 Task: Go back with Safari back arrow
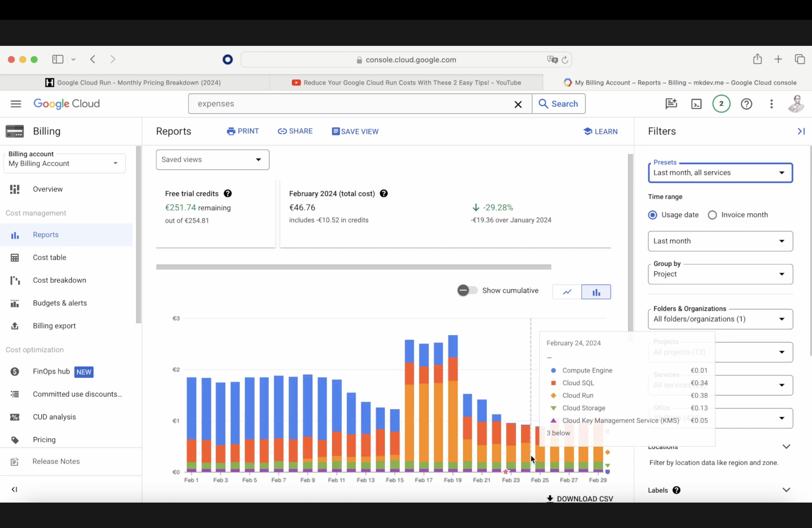pyautogui.click(x=93, y=59)
